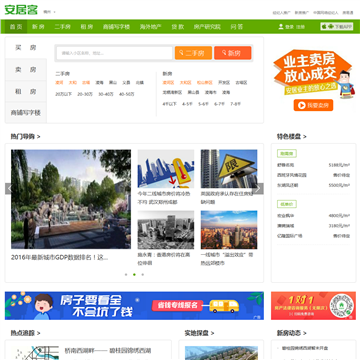Filter new homes by 5-6千
The height and width of the screenshot is (360, 360).
[x=203, y=104]
